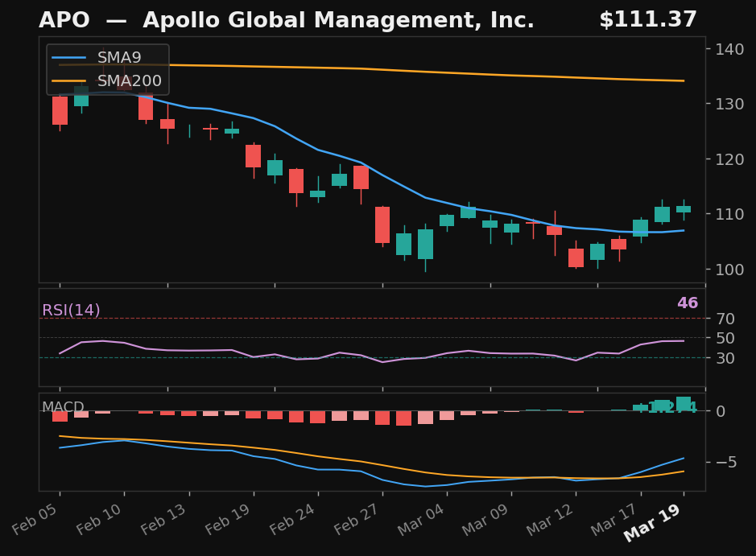756x556 pixels.
Task: Toggle visibility of the SMA9 overlay
Action: point(118,57)
